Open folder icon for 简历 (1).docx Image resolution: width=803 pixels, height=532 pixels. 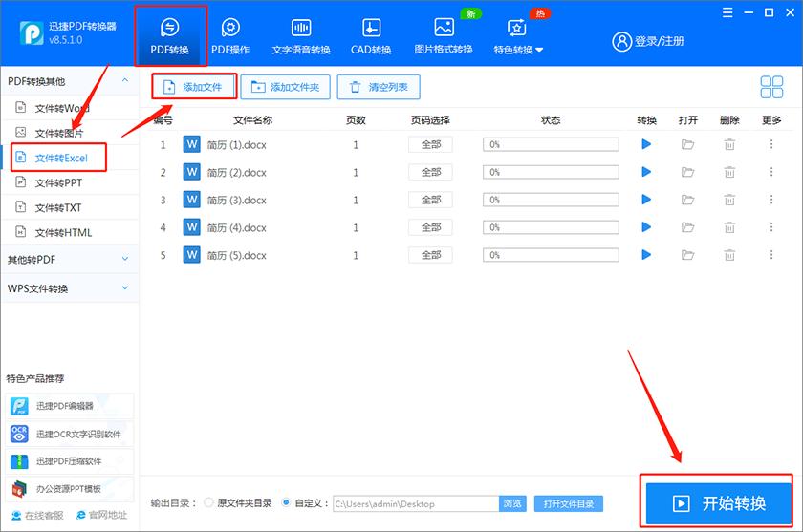(x=687, y=145)
